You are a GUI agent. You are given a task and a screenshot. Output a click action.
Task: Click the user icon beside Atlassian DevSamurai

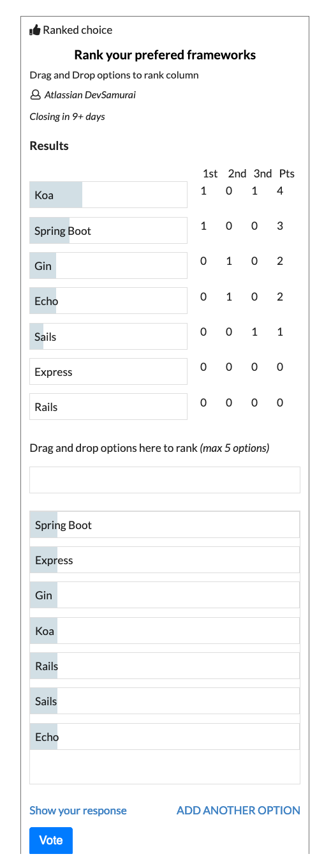pyautogui.click(x=35, y=95)
